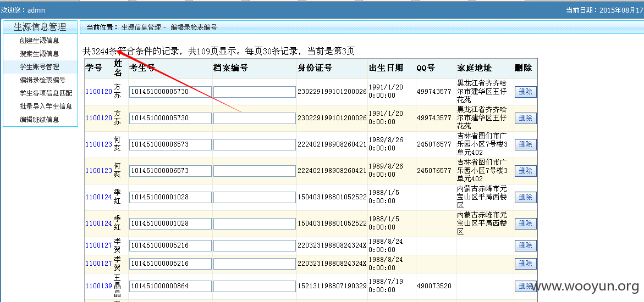Screen dimensions: 644x302
Task: Edit first 何爽 考生号 field 101451000006573
Action: (170, 144)
